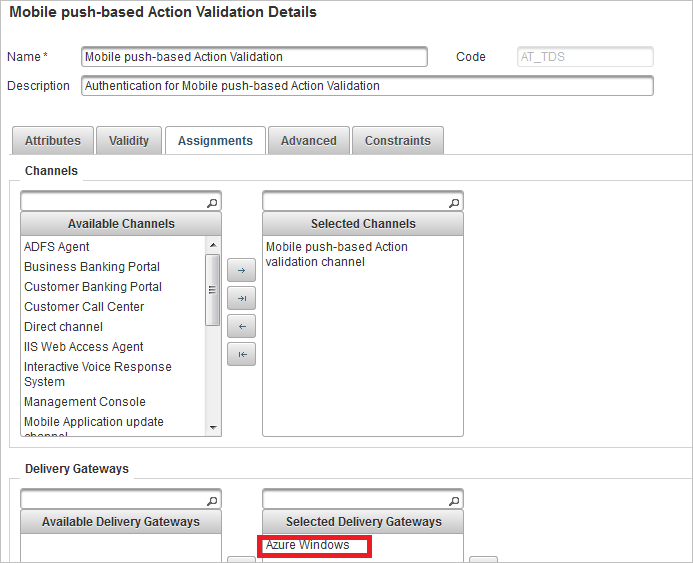Click the move-right arrow button for channels
This screenshot has height=563, width=693.
pos(241,270)
